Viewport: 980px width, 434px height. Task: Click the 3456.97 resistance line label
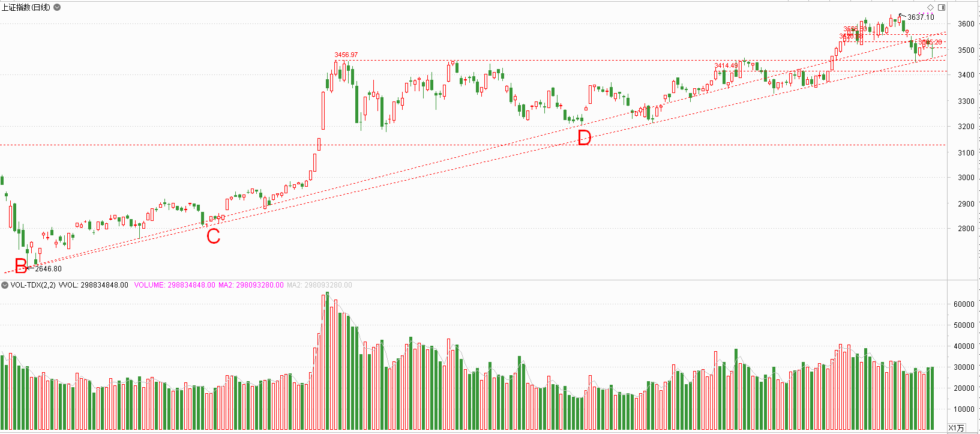[346, 55]
